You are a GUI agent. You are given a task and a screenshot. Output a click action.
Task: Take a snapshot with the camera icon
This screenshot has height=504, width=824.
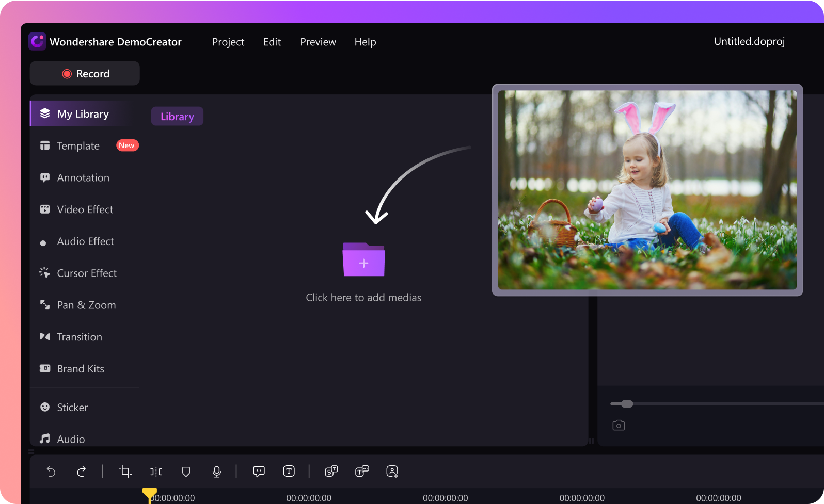619,425
